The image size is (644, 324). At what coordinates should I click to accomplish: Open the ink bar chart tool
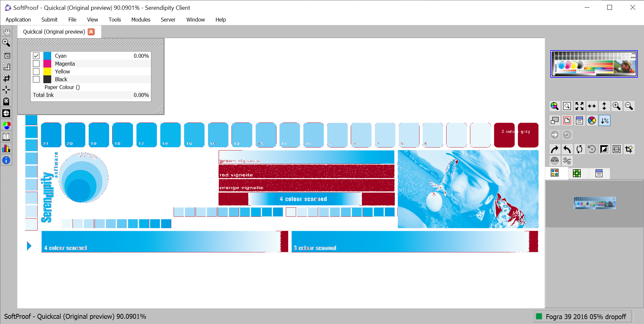click(6, 148)
